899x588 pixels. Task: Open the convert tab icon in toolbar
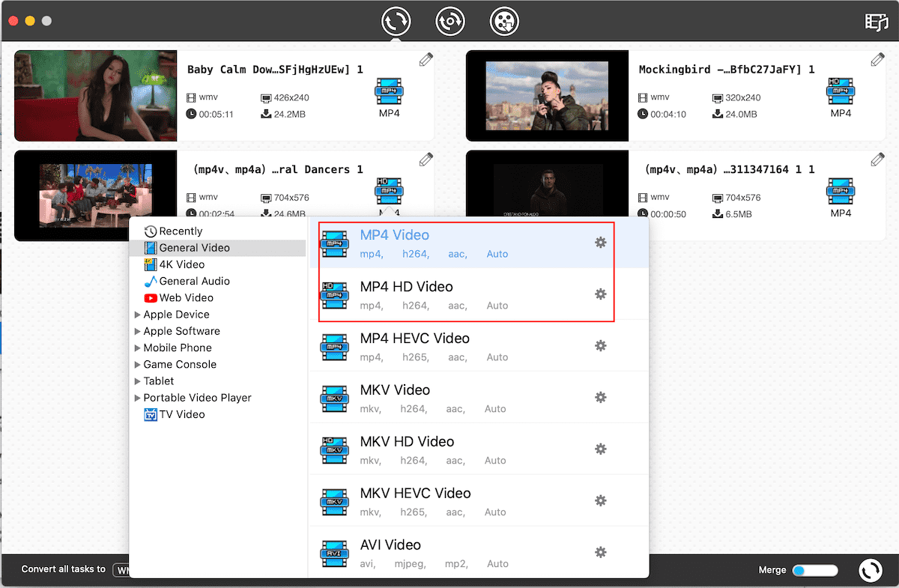396,21
